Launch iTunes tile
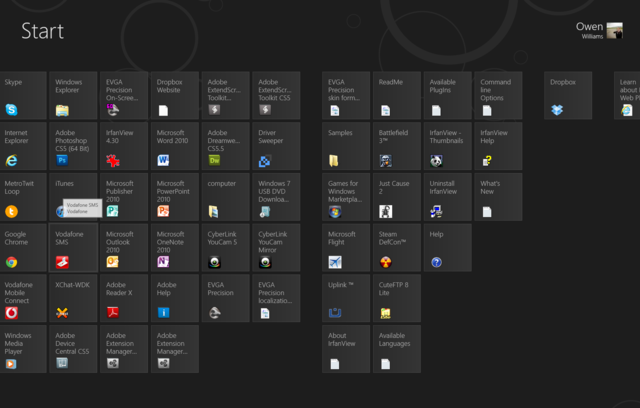 coord(73,197)
